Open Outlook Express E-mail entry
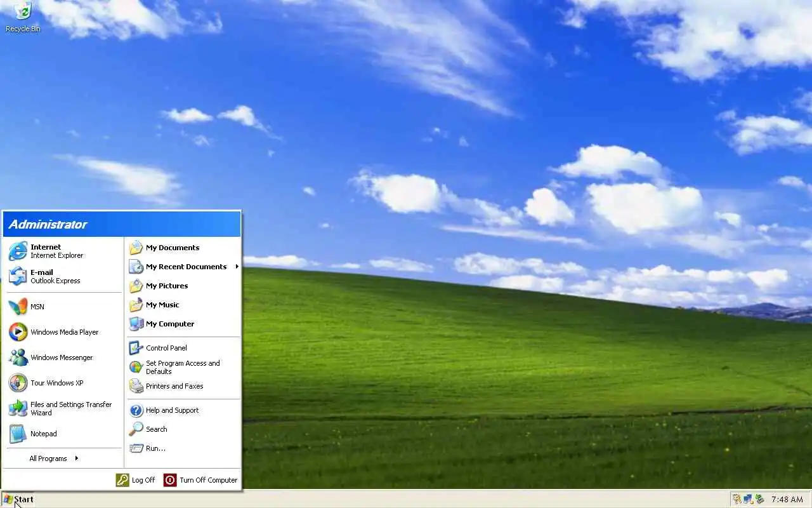This screenshot has width=812, height=508. 63,277
